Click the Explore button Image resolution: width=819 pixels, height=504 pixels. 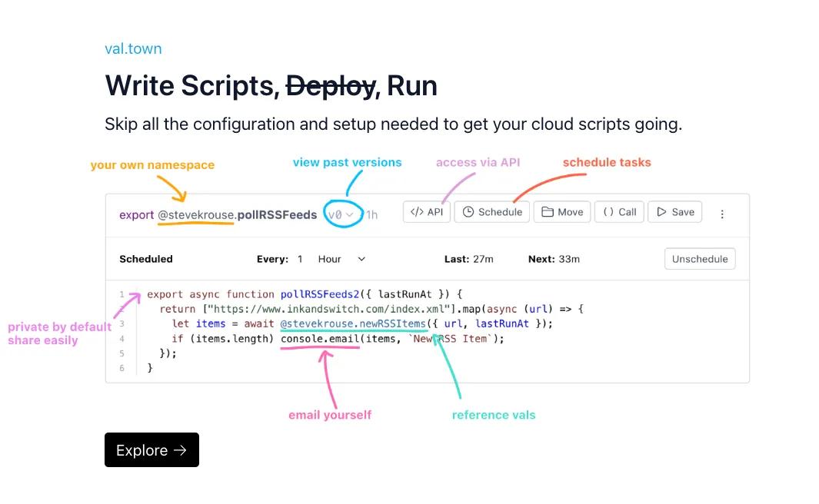point(151,450)
